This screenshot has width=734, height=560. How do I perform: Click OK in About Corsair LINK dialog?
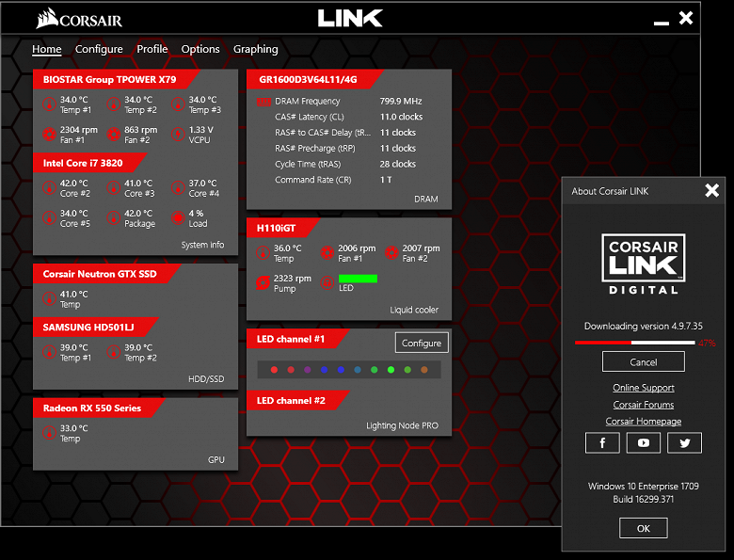tap(643, 528)
